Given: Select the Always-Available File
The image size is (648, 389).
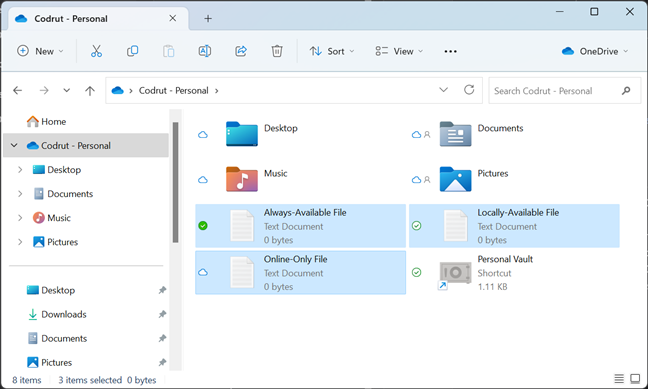Looking at the screenshot, I should [300, 226].
